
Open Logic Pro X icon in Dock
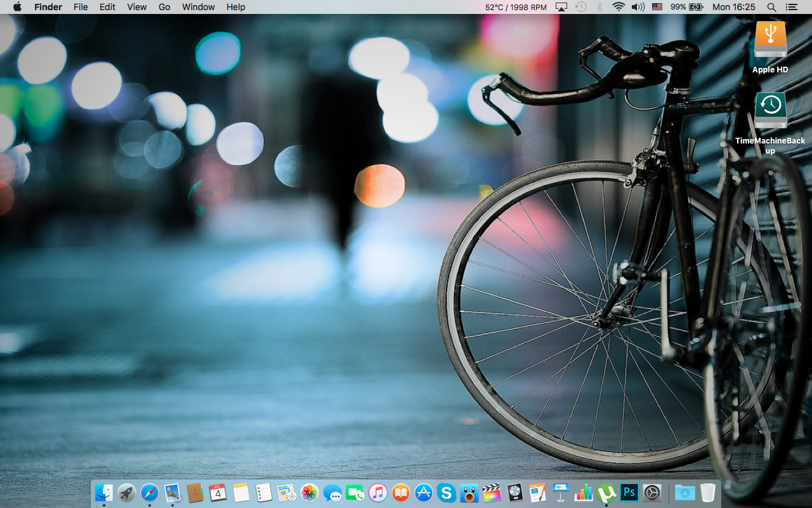point(514,492)
